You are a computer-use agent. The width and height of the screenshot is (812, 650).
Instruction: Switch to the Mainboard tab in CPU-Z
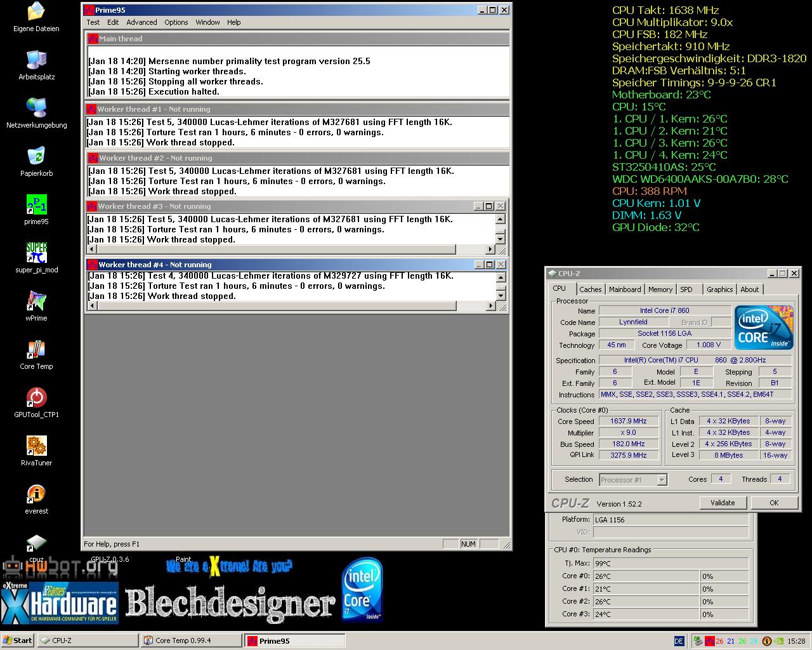625,289
